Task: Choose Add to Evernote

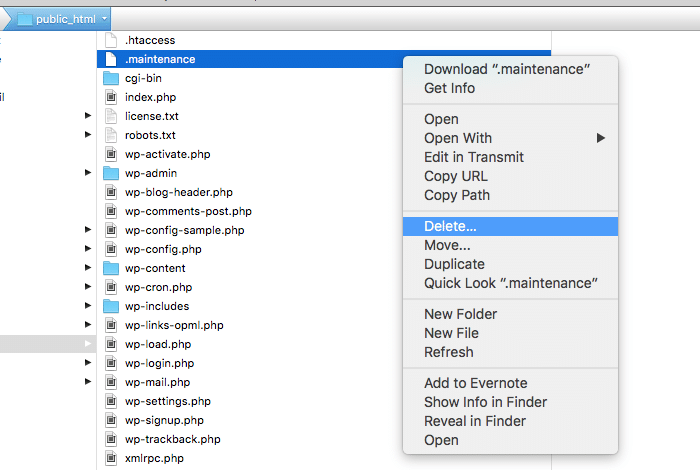Action: pyautogui.click(x=510, y=383)
